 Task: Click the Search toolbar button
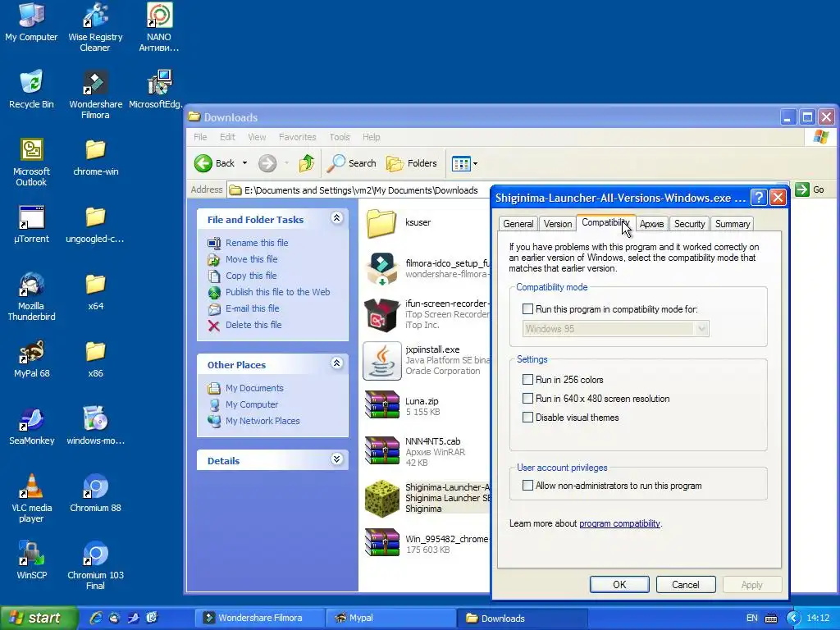coord(351,163)
